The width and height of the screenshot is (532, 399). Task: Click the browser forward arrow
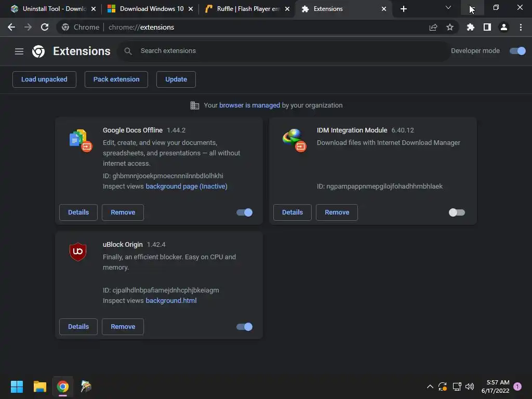pos(28,27)
